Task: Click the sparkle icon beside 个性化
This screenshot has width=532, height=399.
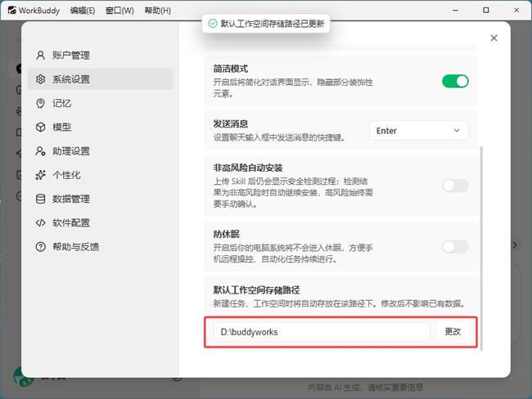Action: pos(40,175)
